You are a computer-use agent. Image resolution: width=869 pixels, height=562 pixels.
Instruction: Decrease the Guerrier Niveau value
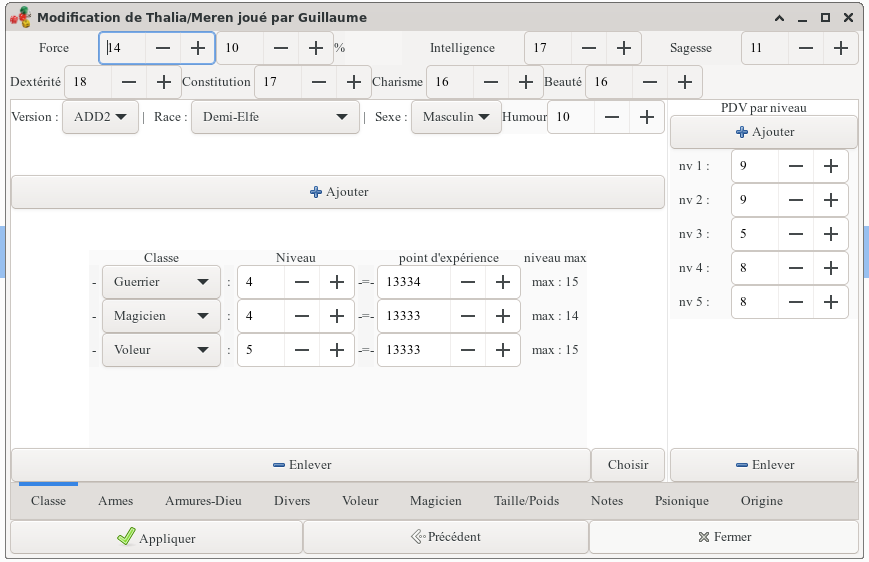point(302,282)
